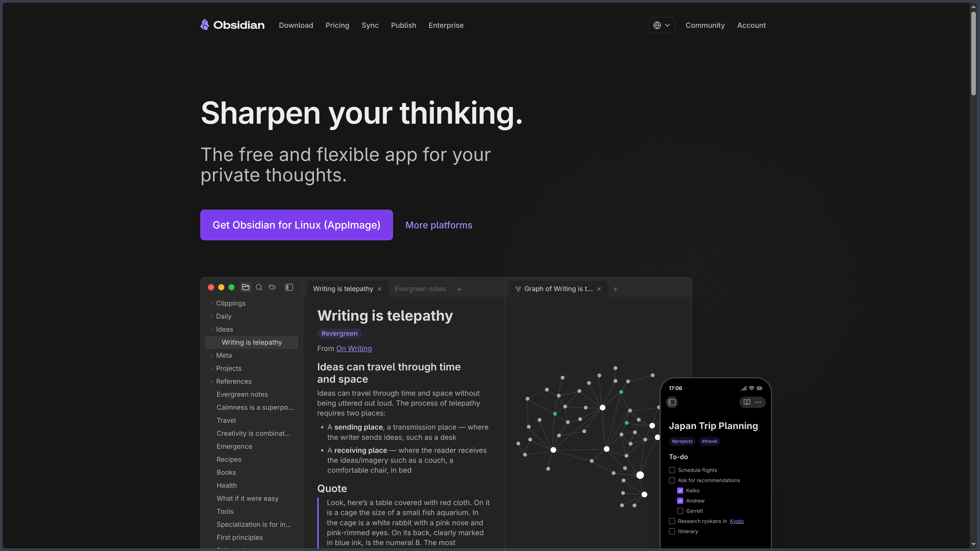Add new tab beside the Graph tab
980x551 pixels.
pos(615,289)
